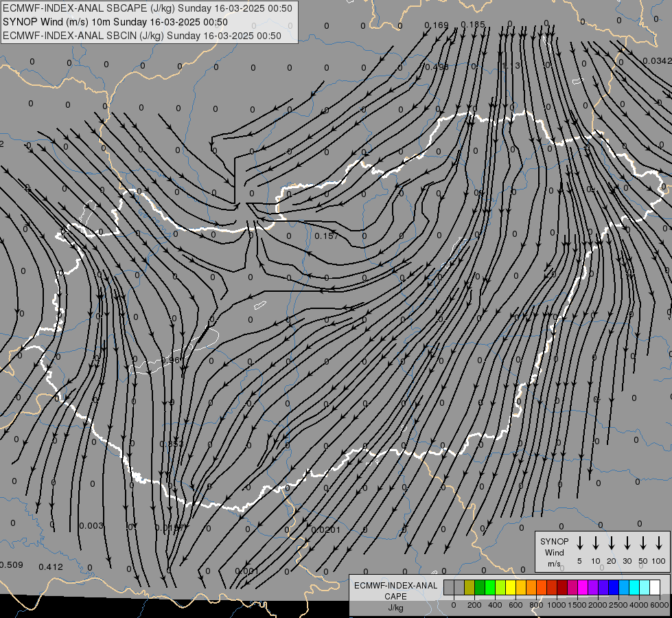Click the 400 tick label on CAPE legend
Screen dimensions: 672x618
pos(495,605)
